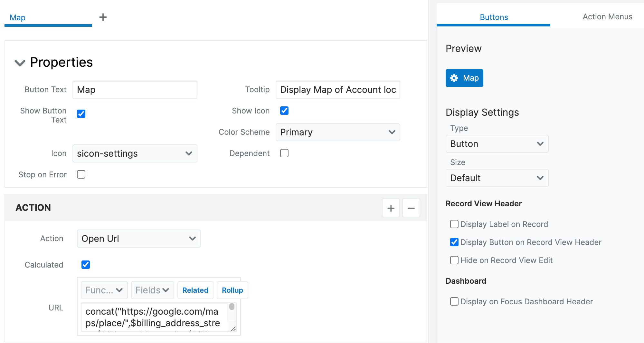
Task: Open the Type dropdown under Display Settings
Action: tap(497, 144)
